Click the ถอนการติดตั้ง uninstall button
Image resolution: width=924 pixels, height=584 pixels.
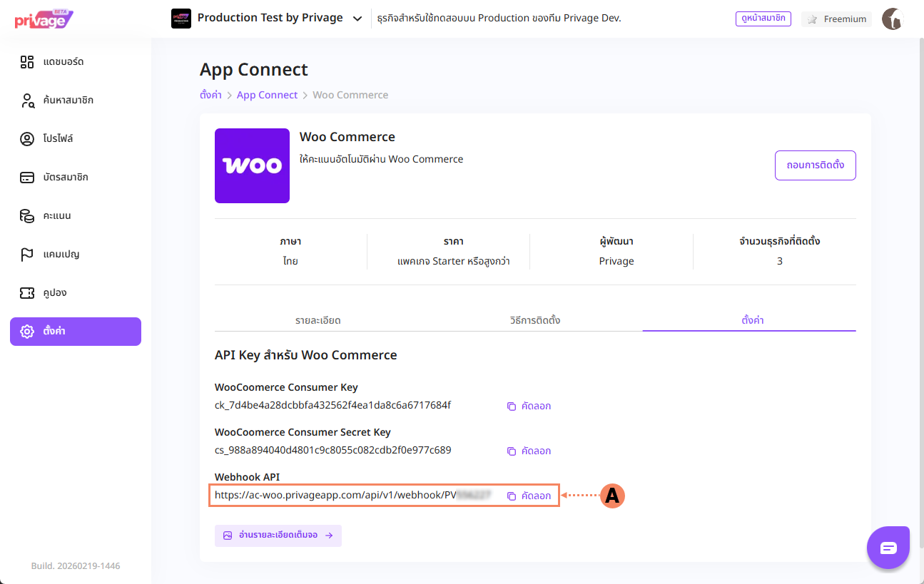815,165
